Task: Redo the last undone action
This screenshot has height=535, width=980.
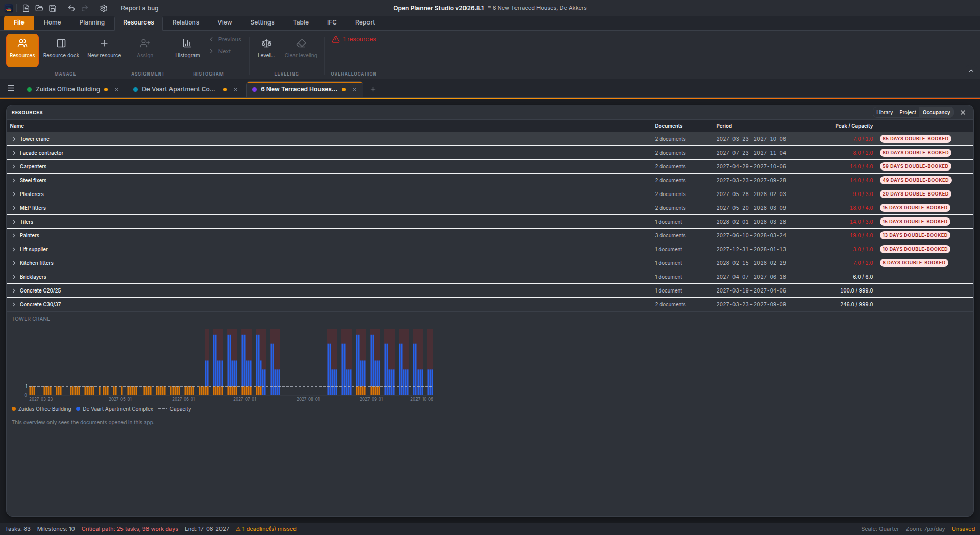Action: tap(85, 8)
